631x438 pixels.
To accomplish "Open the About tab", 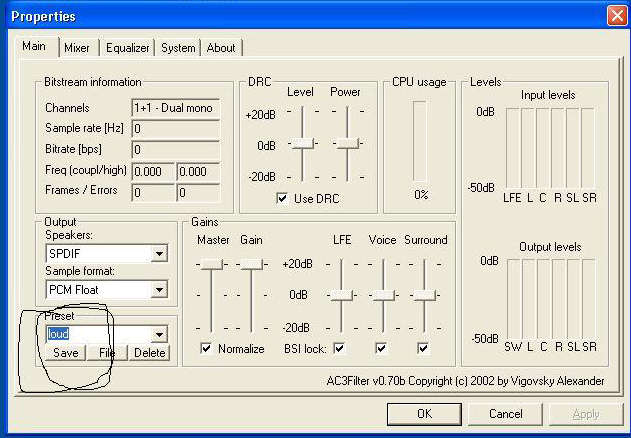I will [221, 48].
